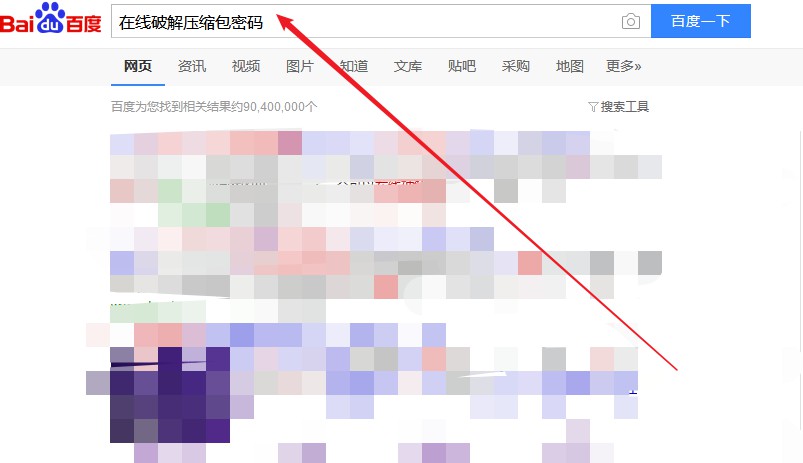Open the 文库 tab

click(408, 66)
